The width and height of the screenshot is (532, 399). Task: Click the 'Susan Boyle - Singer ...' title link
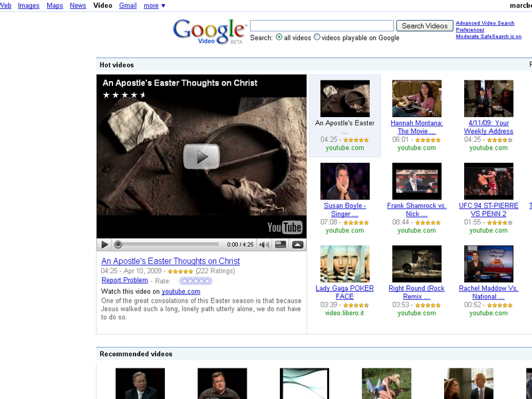(x=344, y=209)
